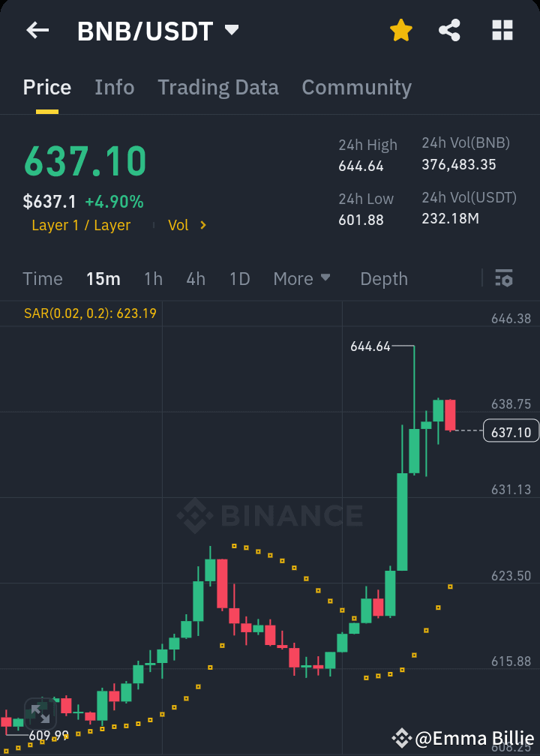Select the Time timeframe option
Viewport: 540px width, 756px height.
click(43, 278)
